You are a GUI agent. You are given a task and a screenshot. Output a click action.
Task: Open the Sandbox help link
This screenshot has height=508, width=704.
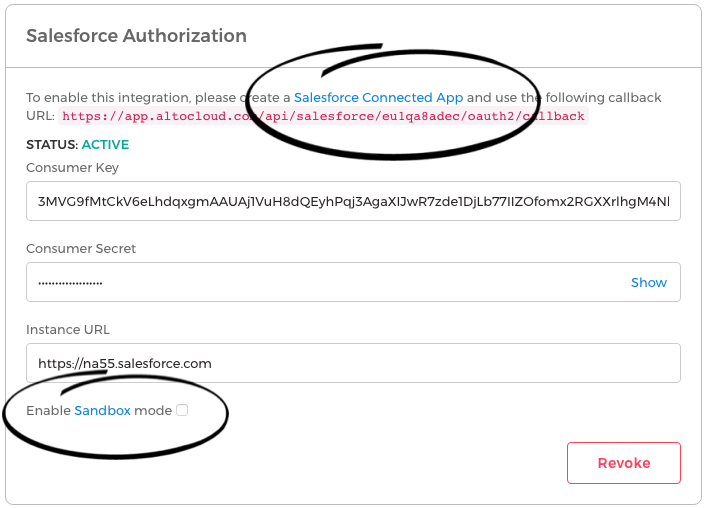102,410
